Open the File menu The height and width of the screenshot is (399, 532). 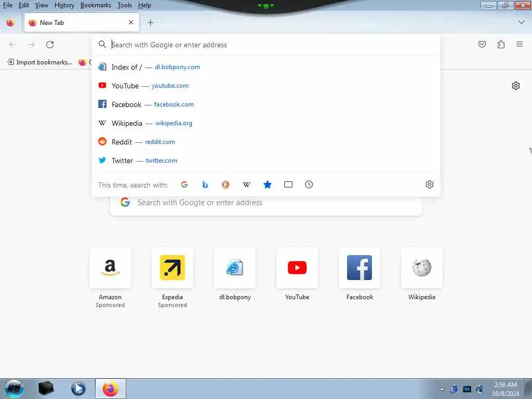pos(8,5)
